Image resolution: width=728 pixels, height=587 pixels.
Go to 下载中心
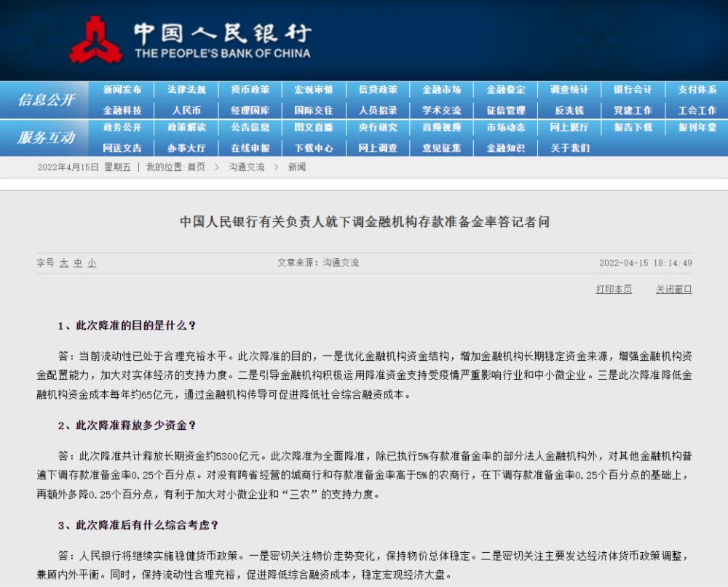(314, 148)
